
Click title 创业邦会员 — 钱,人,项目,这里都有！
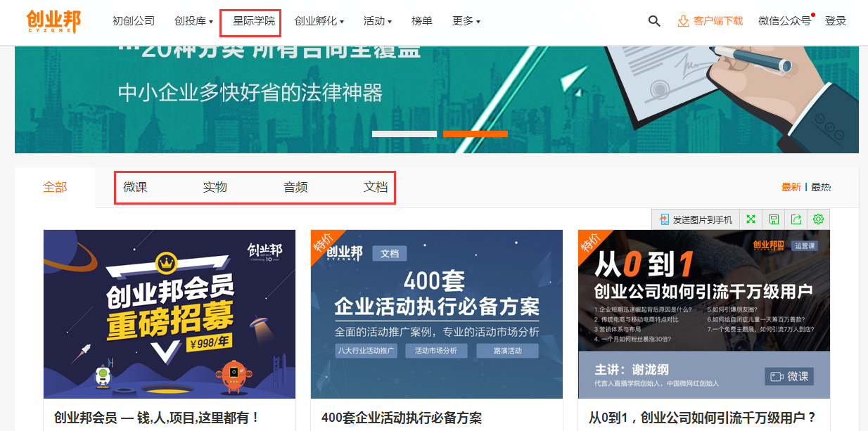(157, 418)
